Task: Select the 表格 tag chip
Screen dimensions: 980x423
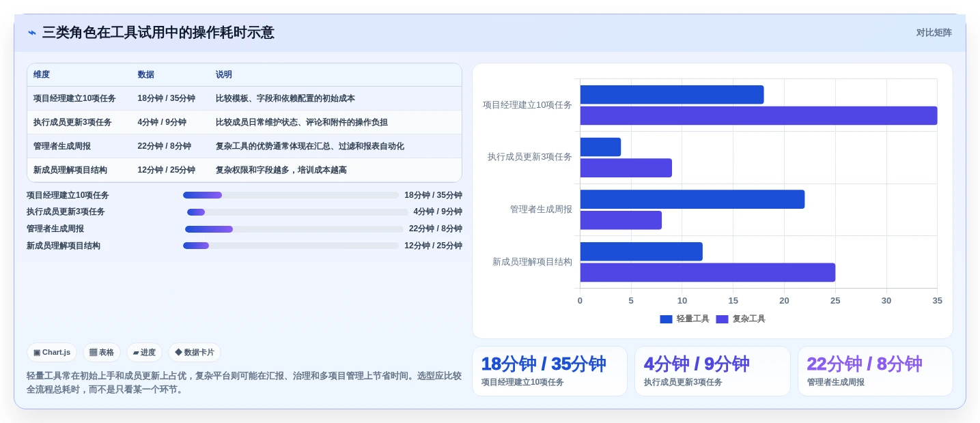Action: (x=102, y=353)
